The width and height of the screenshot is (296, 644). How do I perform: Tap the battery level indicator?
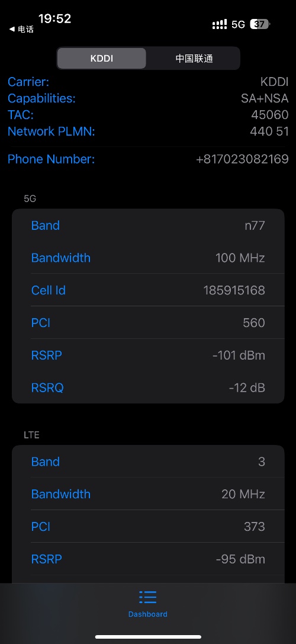coord(259,24)
